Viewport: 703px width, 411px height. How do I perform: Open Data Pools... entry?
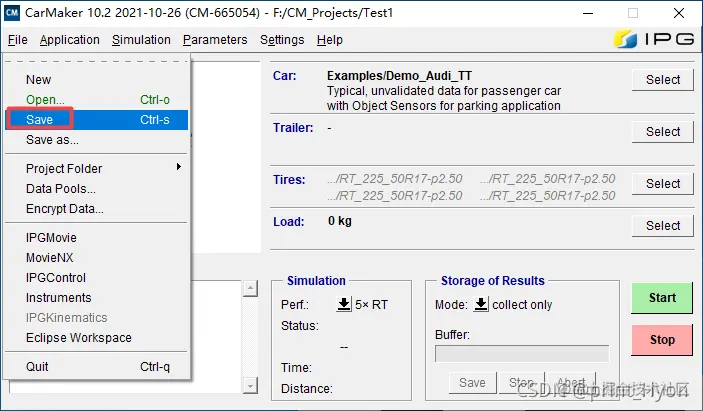click(96, 189)
